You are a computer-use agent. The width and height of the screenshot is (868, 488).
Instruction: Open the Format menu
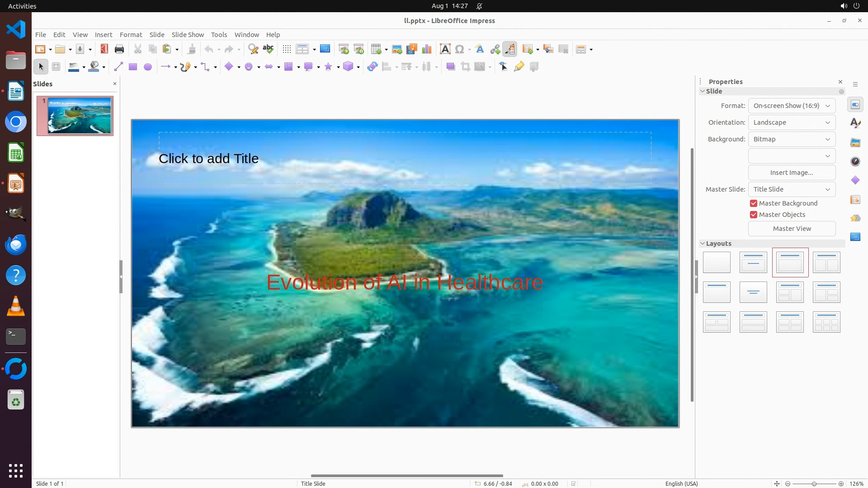[131, 35]
